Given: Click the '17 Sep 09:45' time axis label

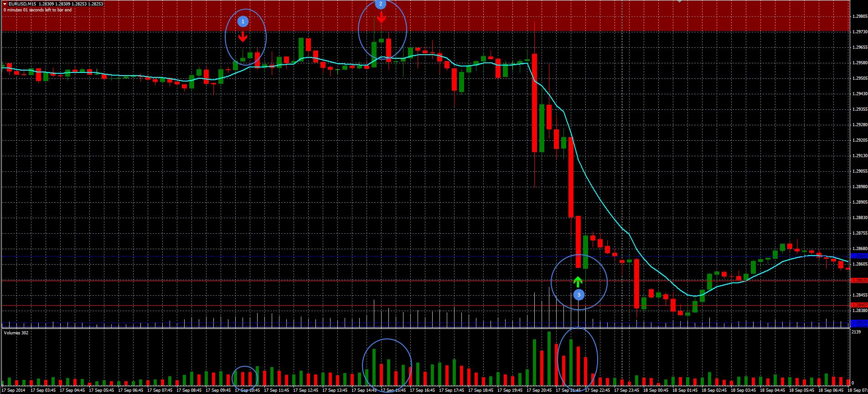Looking at the screenshot, I should coord(218,390).
